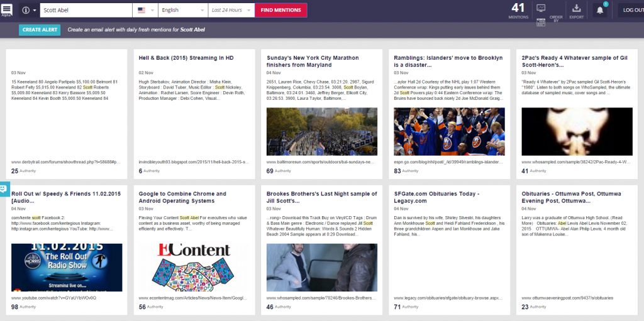Click the espn.go.com source URL

coord(448,162)
